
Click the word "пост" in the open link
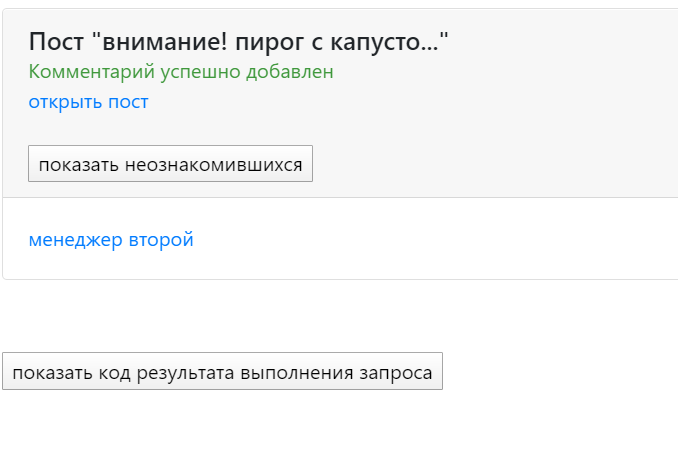[x=127, y=101]
